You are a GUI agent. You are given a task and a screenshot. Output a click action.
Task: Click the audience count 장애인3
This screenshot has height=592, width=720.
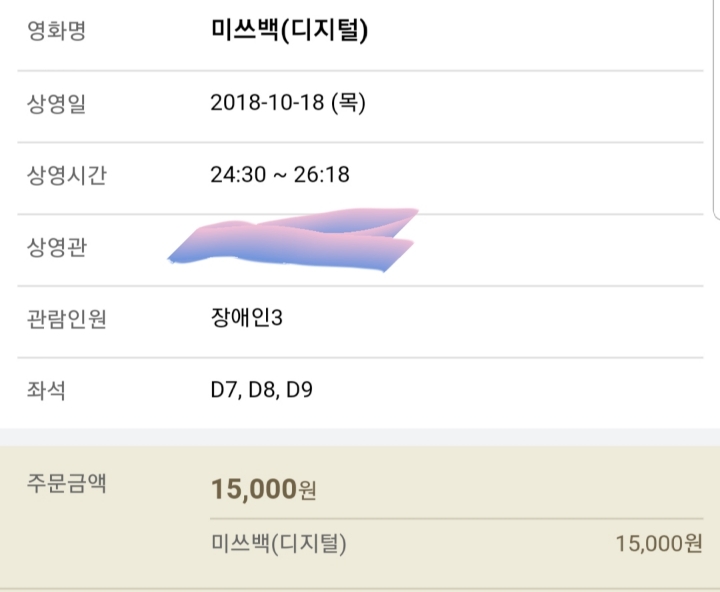247,317
